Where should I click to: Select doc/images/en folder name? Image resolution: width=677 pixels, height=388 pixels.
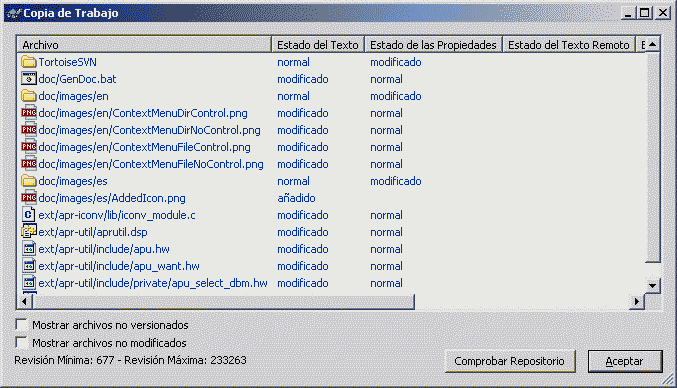coord(73,96)
